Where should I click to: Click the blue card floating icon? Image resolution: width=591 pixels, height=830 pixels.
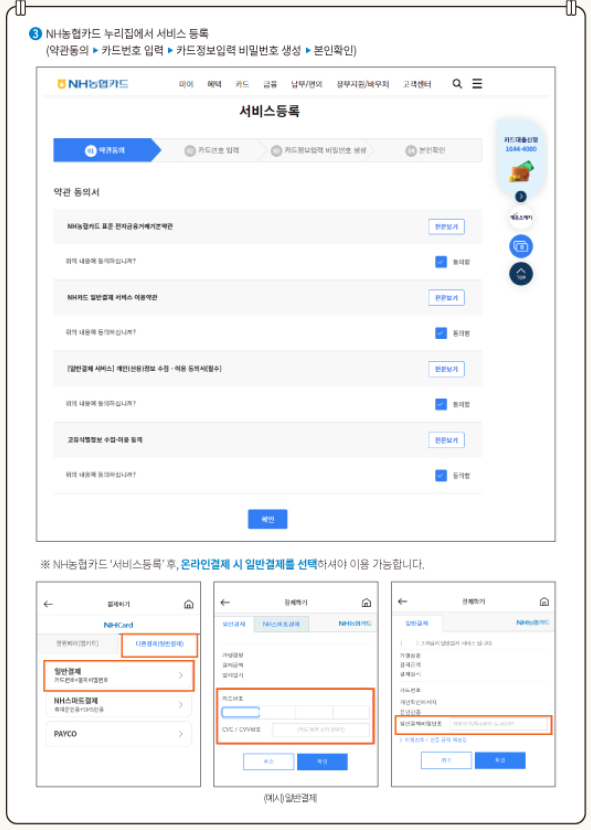521,246
